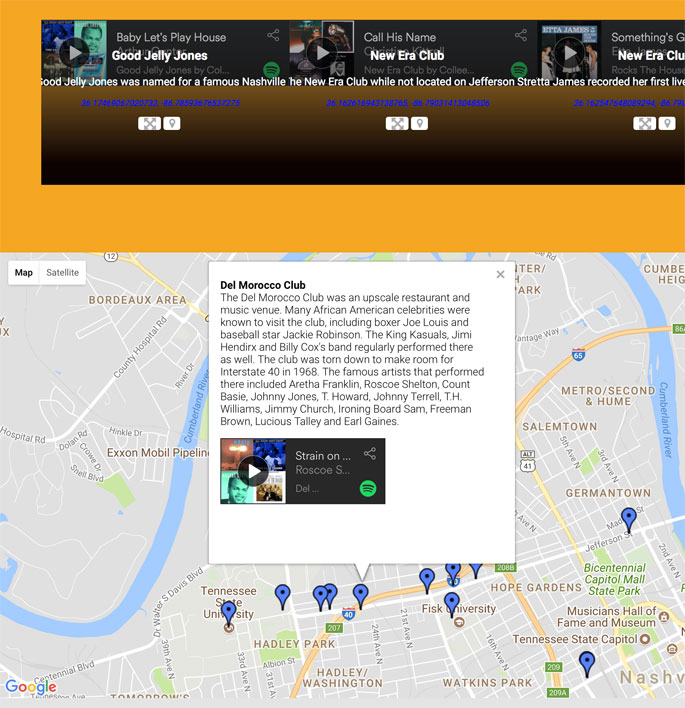Play the Call His Name track
685x708 pixels.
coord(321,52)
